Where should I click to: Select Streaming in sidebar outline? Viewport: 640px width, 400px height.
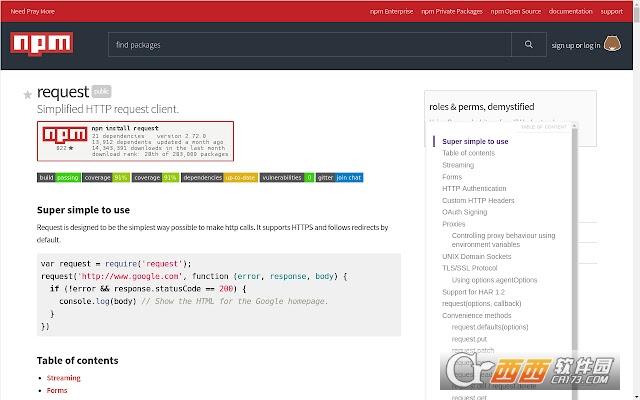[x=458, y=165]
